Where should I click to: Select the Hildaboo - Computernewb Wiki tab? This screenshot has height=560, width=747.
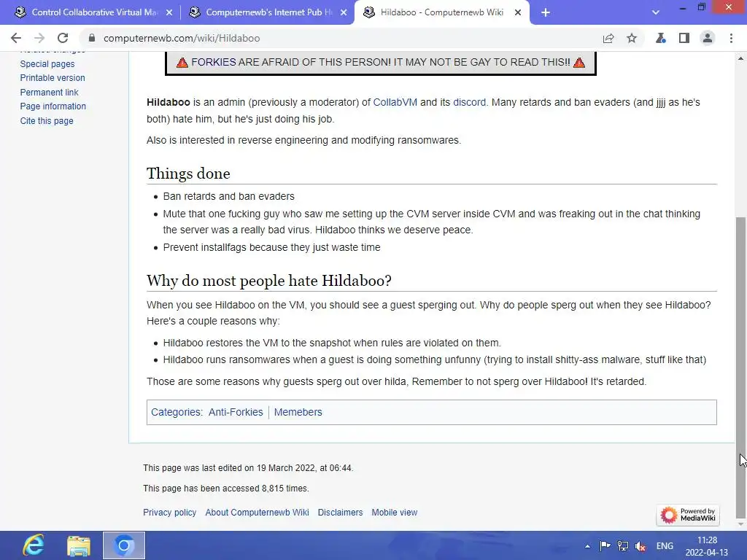[441, 13]
